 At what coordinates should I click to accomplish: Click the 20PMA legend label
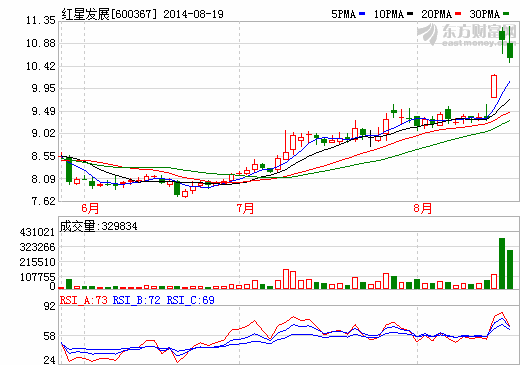click(x=437, y=14)
